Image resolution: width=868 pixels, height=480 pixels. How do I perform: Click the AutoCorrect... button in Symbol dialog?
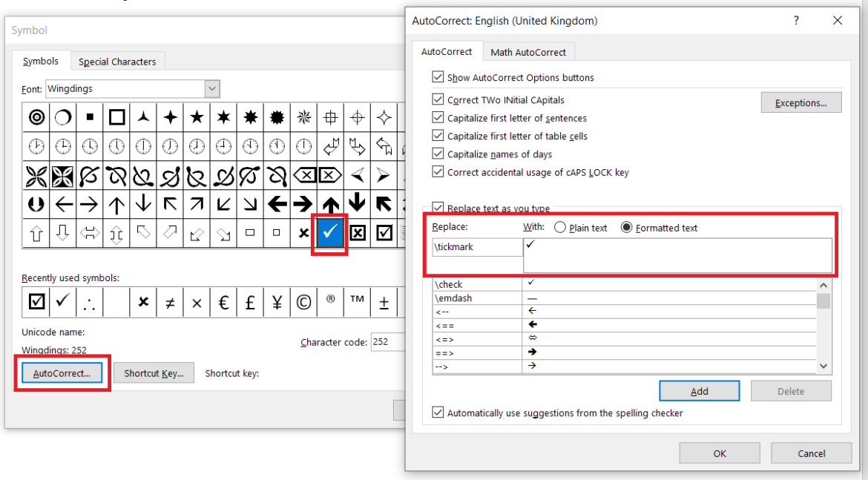pyautogui.click(x=62, y=373)
